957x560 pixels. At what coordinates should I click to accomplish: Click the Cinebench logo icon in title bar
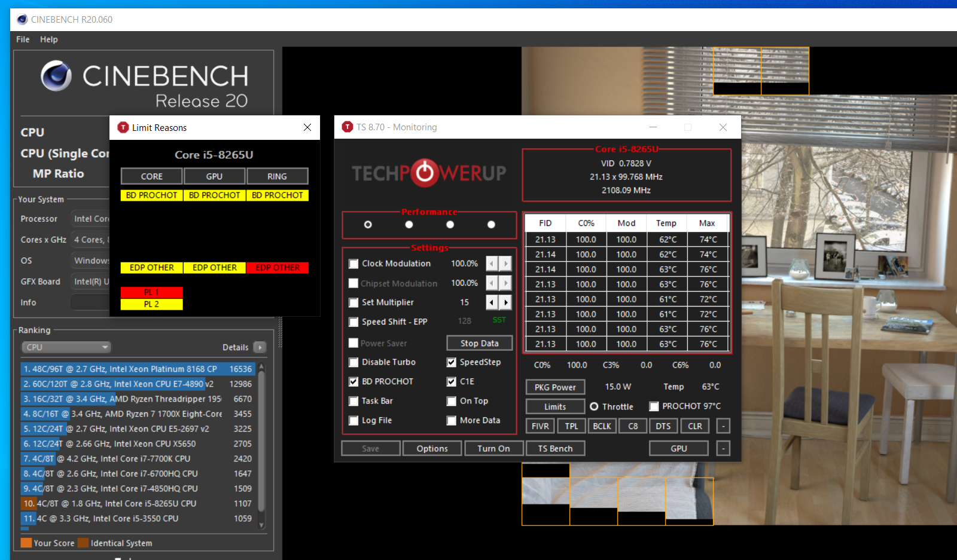(22, 19)
